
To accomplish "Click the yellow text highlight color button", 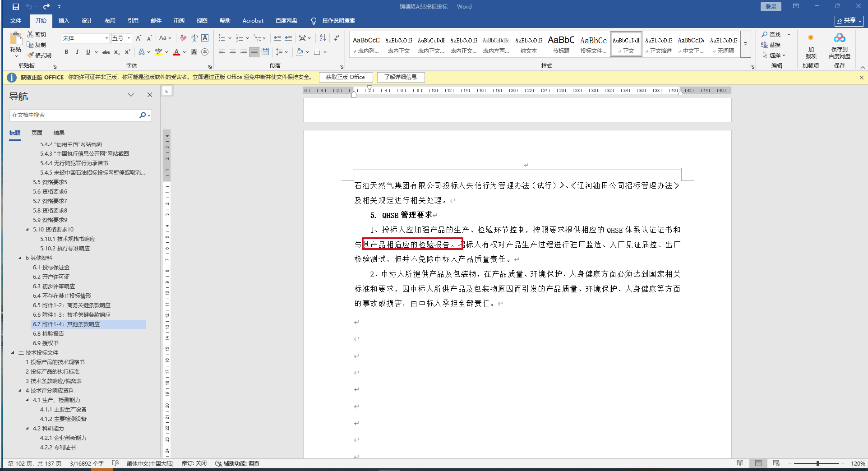I will 158,52.
